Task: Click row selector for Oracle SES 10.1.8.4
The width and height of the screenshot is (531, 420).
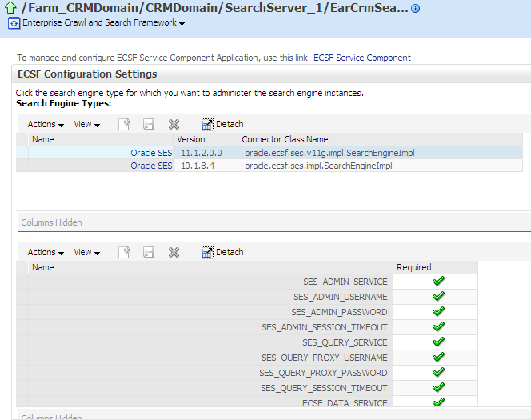Action: point(22,166)
